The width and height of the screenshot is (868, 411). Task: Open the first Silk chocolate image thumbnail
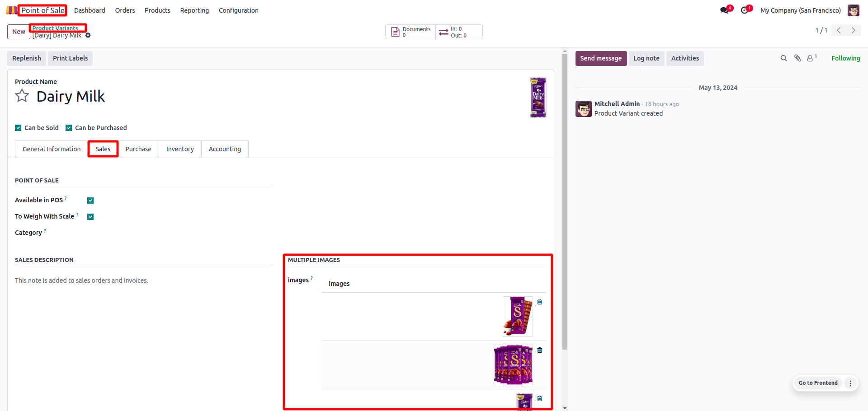[518, 317]
